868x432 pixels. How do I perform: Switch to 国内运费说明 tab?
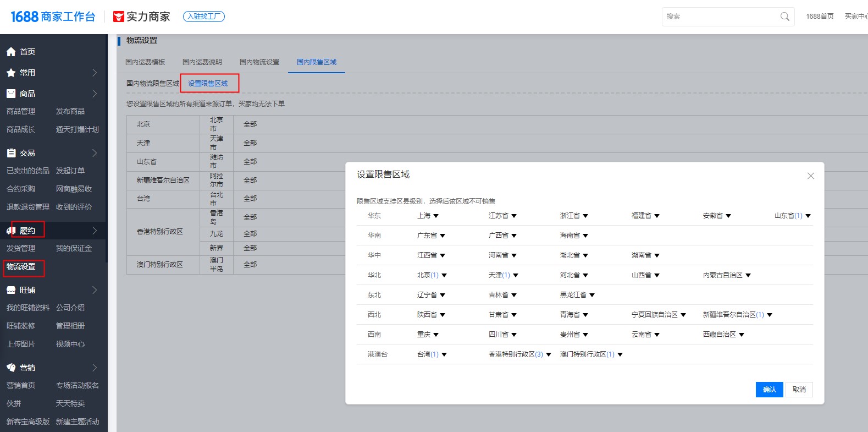(202, 62)
